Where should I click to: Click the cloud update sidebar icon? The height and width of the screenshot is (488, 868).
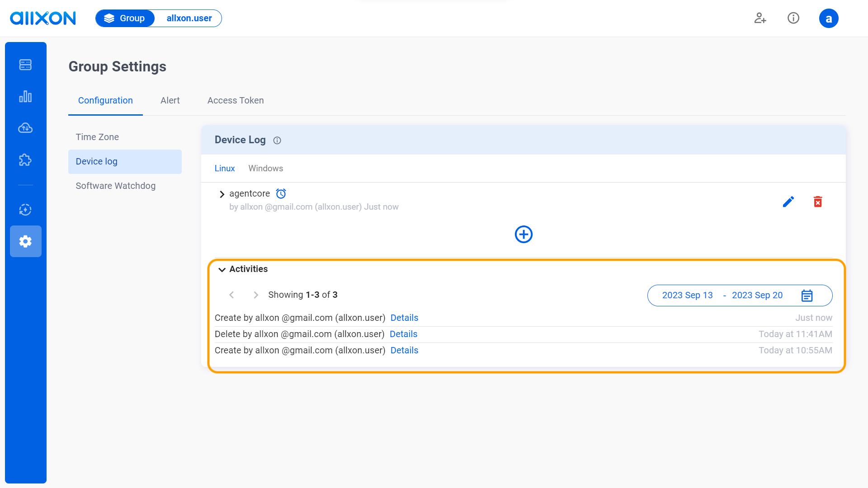(x=25, y=128)
